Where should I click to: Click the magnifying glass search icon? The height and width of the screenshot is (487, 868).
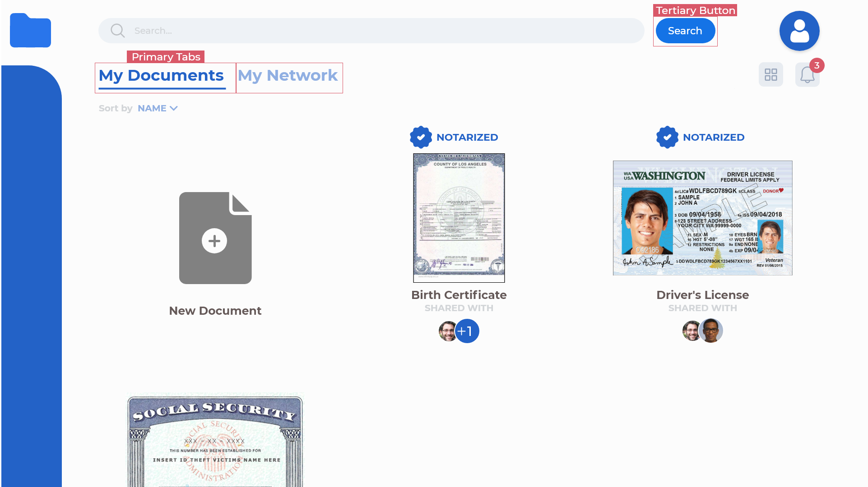117,31
